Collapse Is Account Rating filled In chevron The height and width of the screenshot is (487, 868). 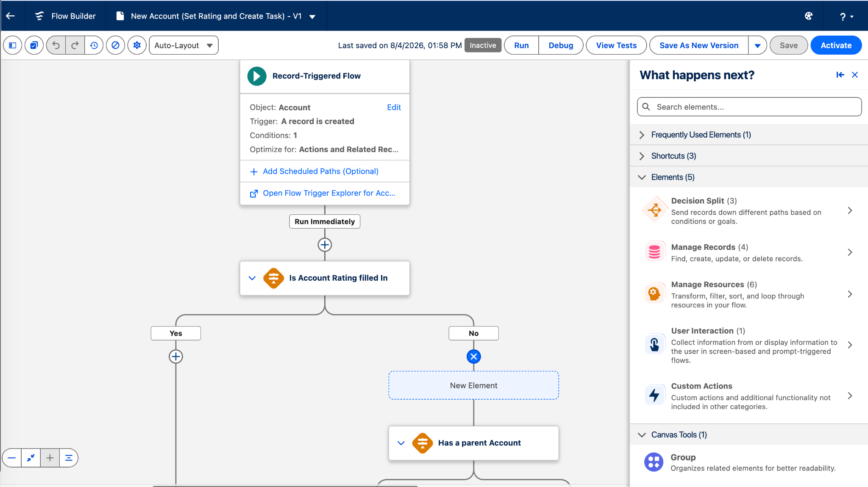[x=252, y=278]
